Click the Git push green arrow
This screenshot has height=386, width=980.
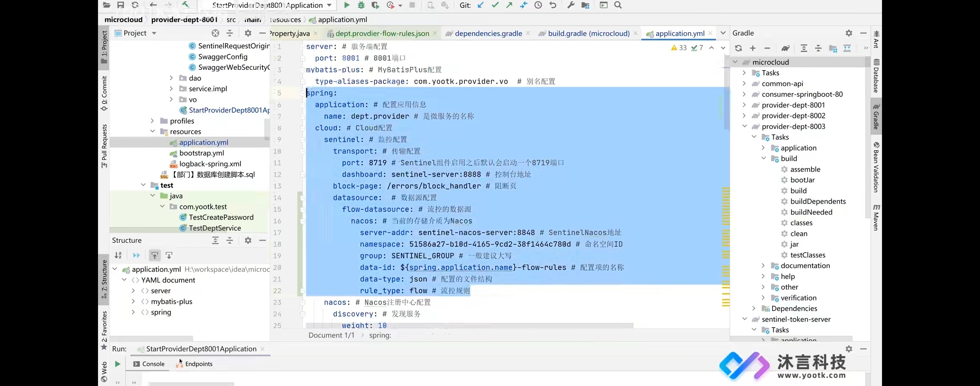click(x=509, y=5)
